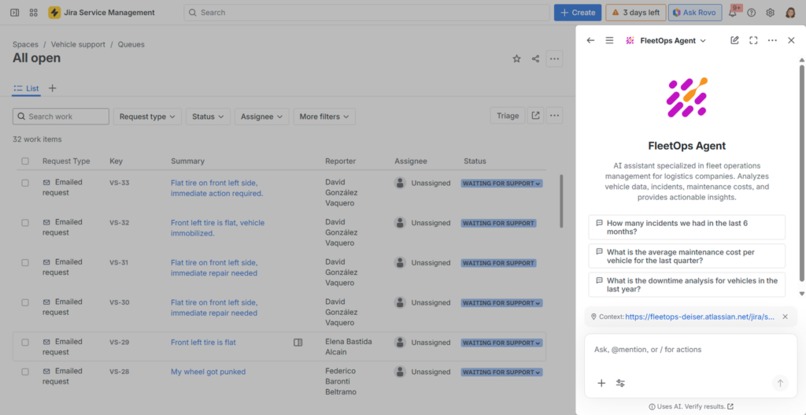This screenshot has width=806, height=415.
Task: Open the More filters dropdown
Action: pos(324,117)
